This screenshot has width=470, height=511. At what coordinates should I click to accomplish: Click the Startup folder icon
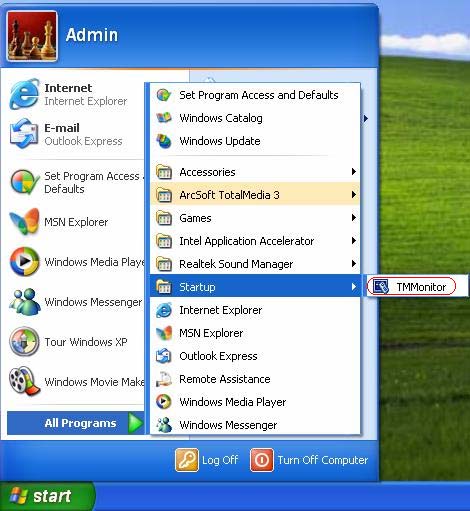click(x=164, y=287)
